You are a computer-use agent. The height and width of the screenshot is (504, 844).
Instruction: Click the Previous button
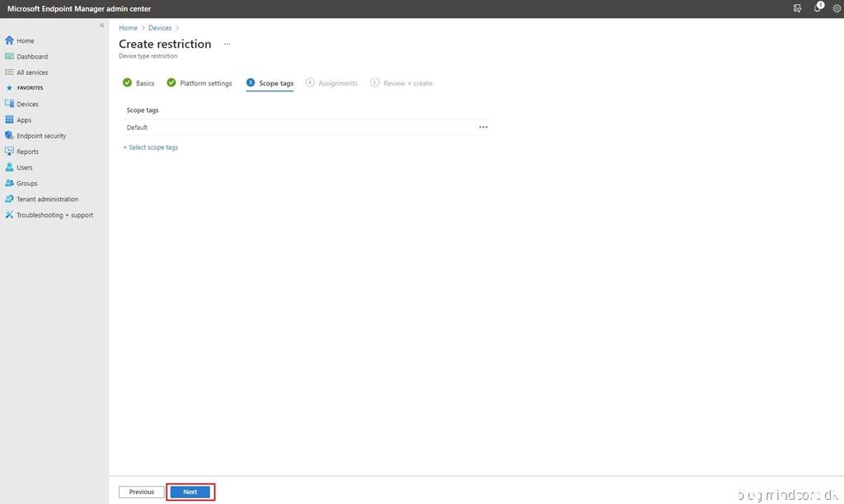click(x=141, y=492)
